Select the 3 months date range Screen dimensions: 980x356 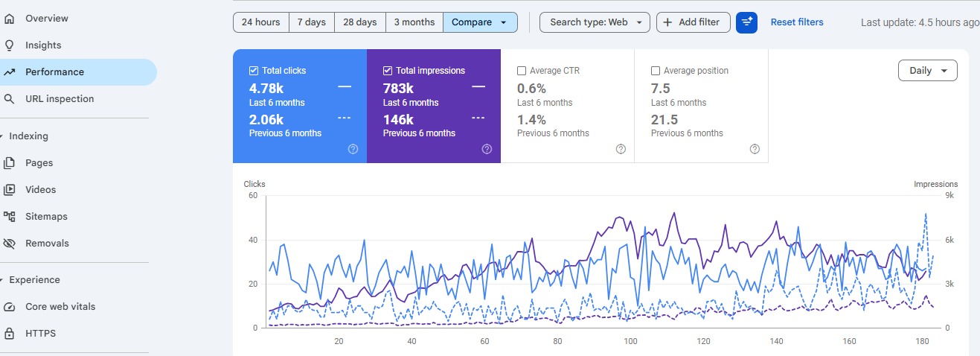click(x=414, y=22)
